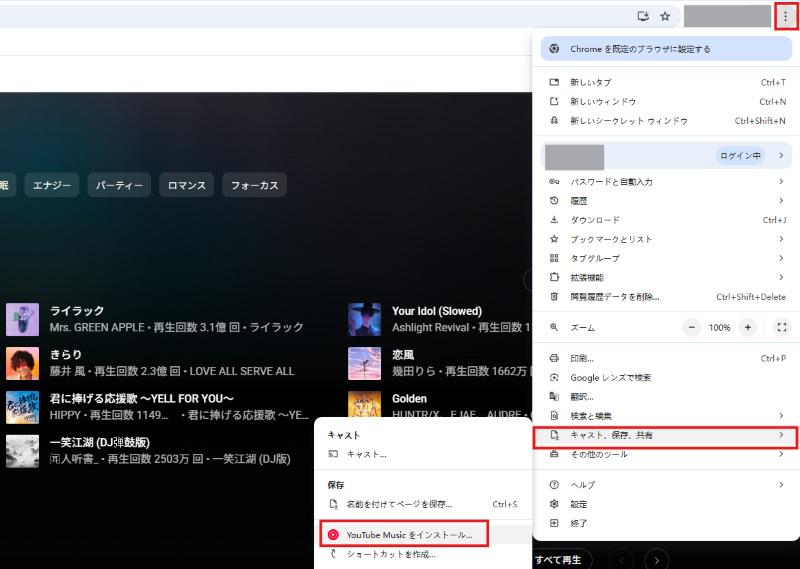The height and width of the screenshot is (569, 800).
Task: Click Your Idol (Slowed) thumbnail
Action: 364,319
